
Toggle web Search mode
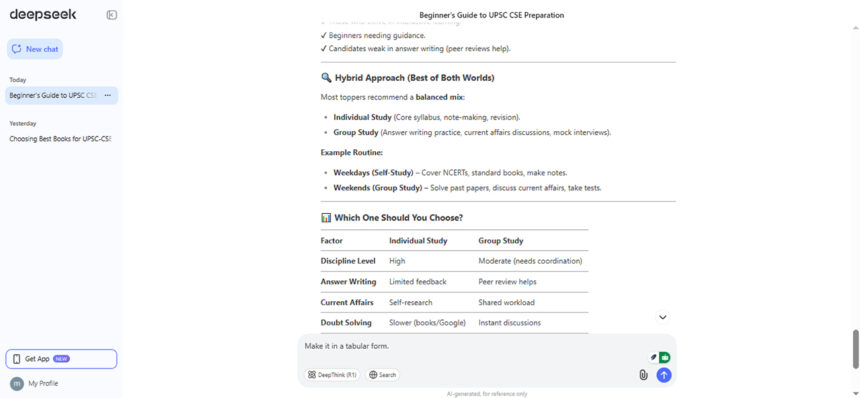[x=382, y=375]
